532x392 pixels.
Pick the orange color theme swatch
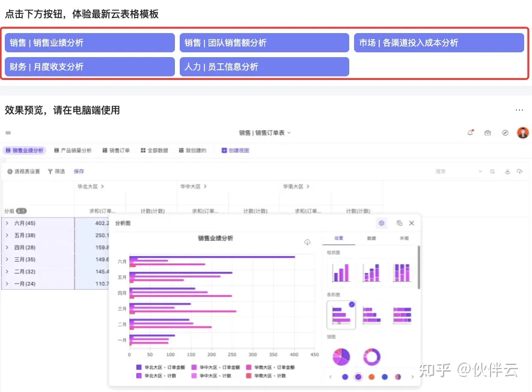[371, 377]
